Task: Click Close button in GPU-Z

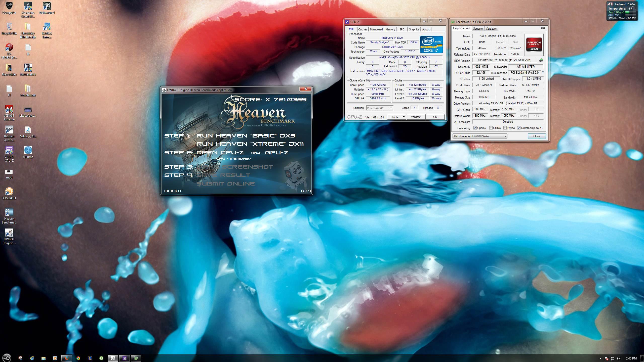Action: click(x=537, y=136)
